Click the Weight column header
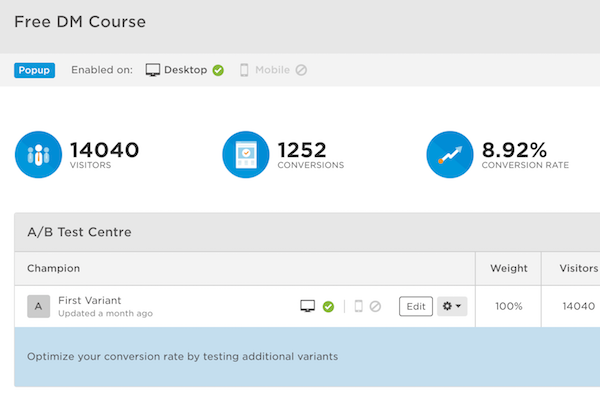 tap(509, 268)
